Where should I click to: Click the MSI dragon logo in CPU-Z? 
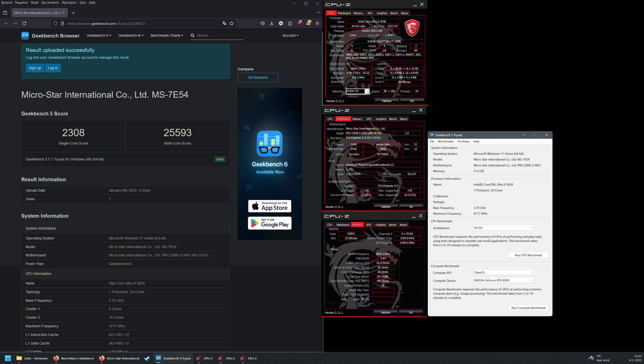coord(412,28)
